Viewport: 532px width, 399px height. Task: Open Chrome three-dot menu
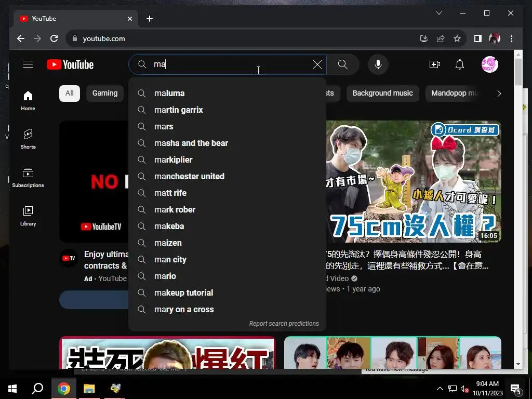[x=511, y=38]
